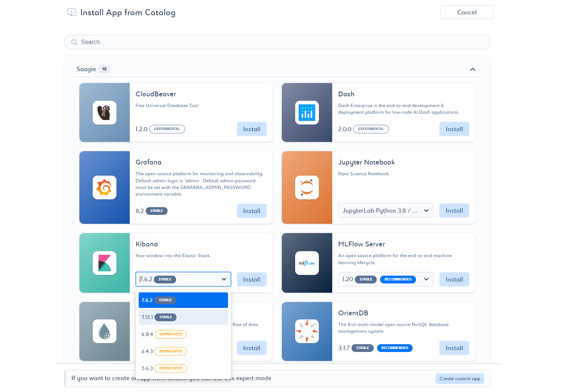The image size is (561, 392).
Task: Select Kibana version 7.6.2 in list
Action: tap(183, 300)
